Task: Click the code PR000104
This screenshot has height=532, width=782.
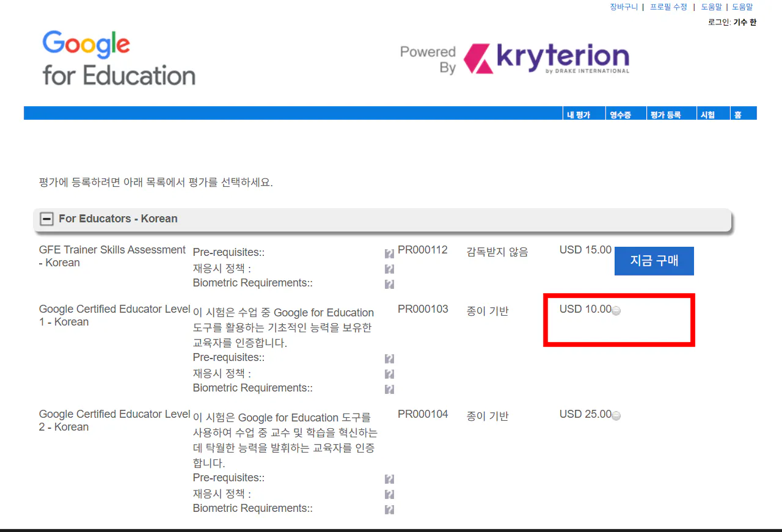Action: (423, 414)
